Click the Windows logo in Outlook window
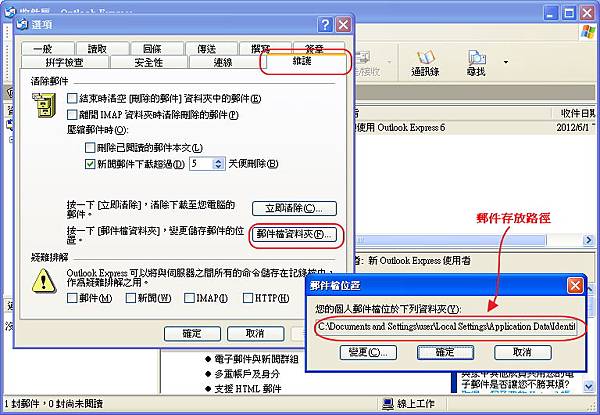The height and width of the screenshot is (415, 600). pos(588,32)
